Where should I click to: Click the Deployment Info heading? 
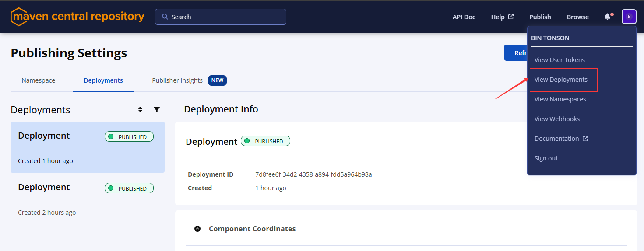pos(221,109)
